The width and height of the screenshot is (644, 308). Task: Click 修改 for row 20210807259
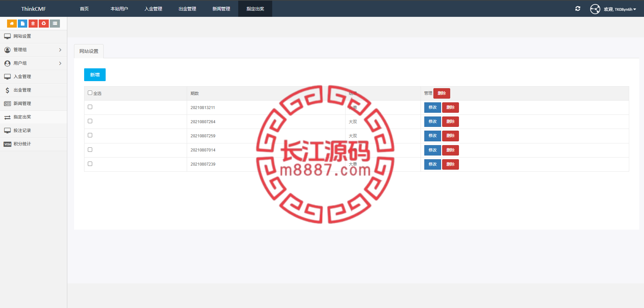tap(433, 136)
